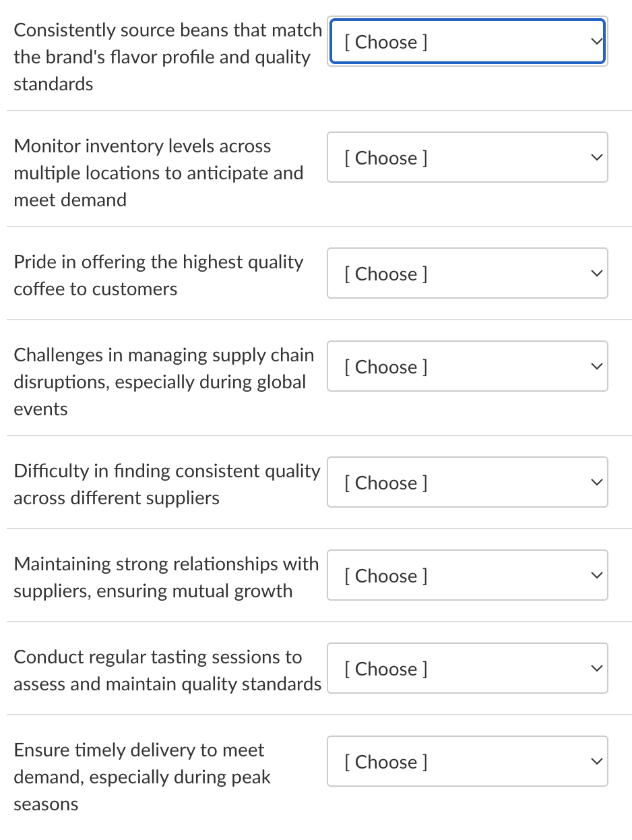Select Choose box for 'Difficulty in finding' row
Screen dimensions: 632x840
[467, 483]
